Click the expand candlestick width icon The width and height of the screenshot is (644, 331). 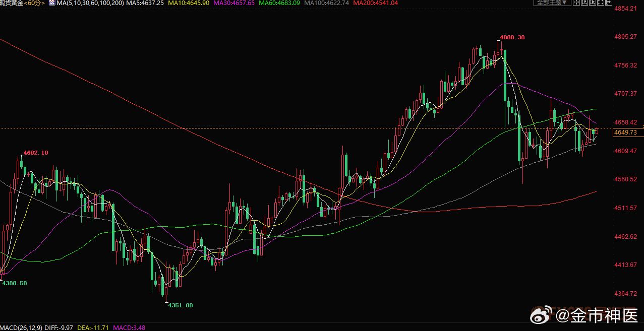[x=593, y=2]
